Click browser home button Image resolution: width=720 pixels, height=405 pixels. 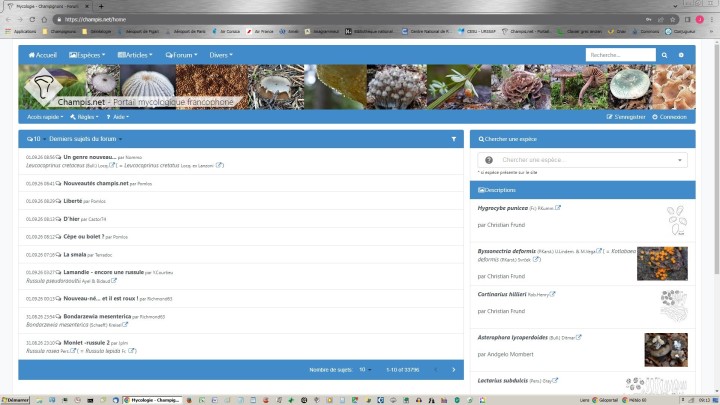click(44, 19)
